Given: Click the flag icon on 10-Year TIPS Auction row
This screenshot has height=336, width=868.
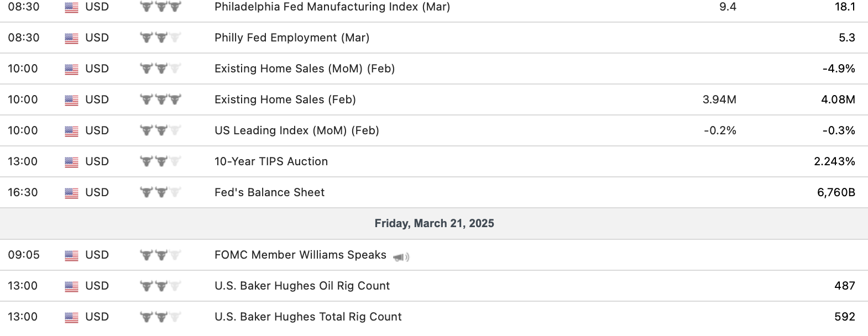Looking at the screenshot, I should pyautogui.click(x=71, y=162).
